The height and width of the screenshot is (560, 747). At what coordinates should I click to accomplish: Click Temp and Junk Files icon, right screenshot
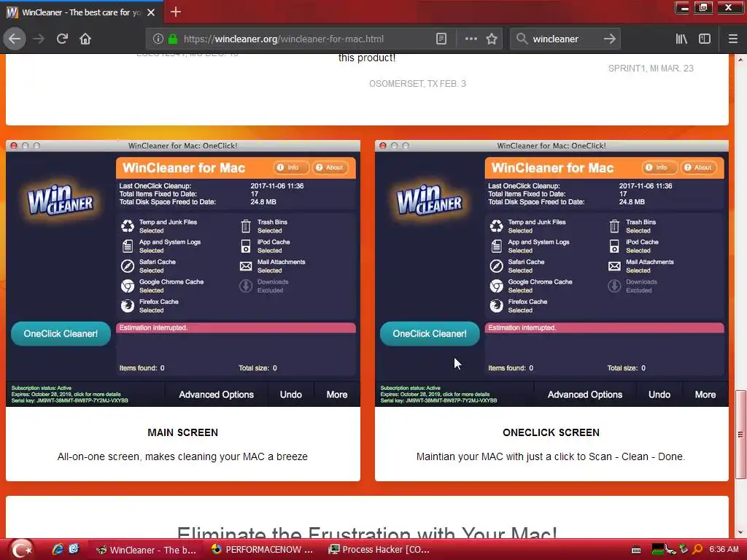(496, 226)
